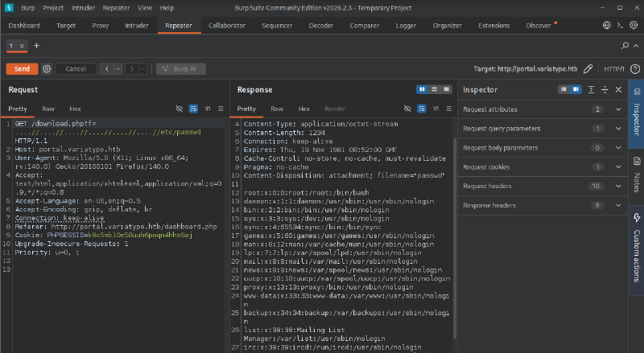Toggle line wrap in Response pane
This screenshot has height=353, width=644.
click(x=421, y=109)
